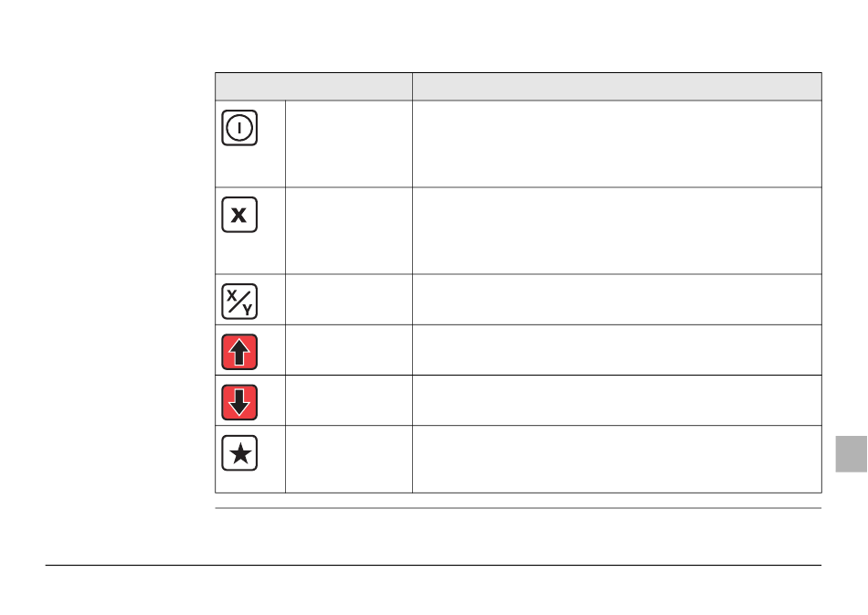Click the empty name cell beside the star icon
868x615 pixels.
(349, 459)
